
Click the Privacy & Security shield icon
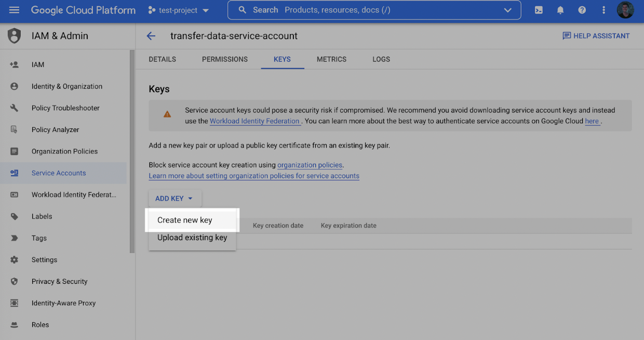coord(15,281)
